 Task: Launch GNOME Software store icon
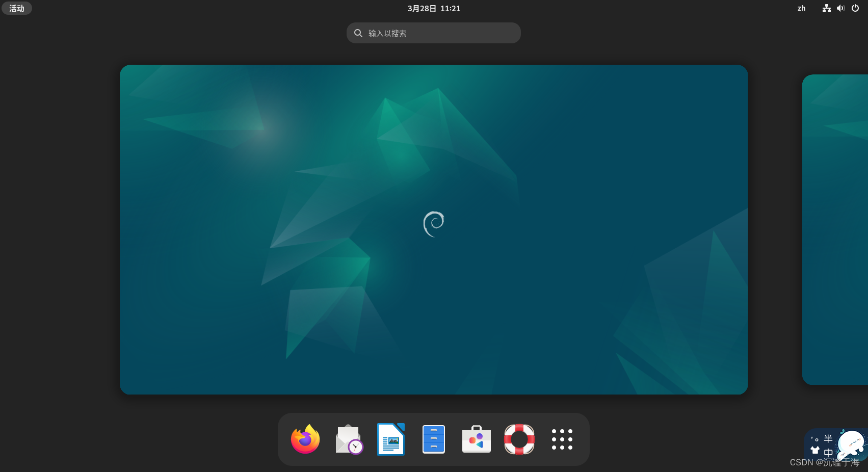(x=477, y=439)
